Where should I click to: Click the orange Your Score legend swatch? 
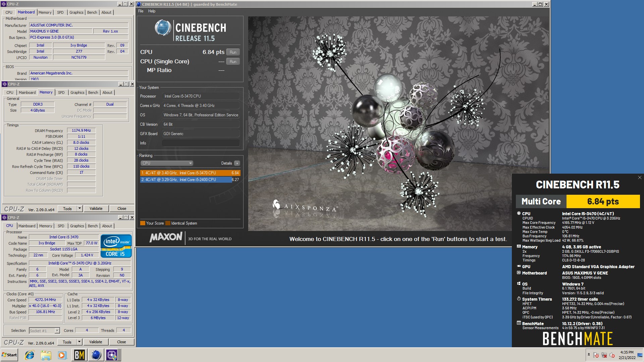coord(143,223)
